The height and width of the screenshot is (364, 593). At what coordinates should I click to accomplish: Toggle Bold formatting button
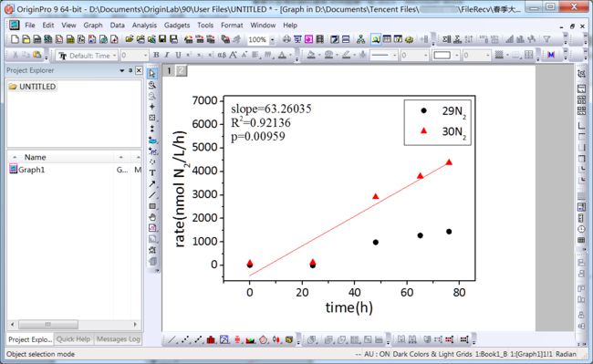[x=156, y=55]
